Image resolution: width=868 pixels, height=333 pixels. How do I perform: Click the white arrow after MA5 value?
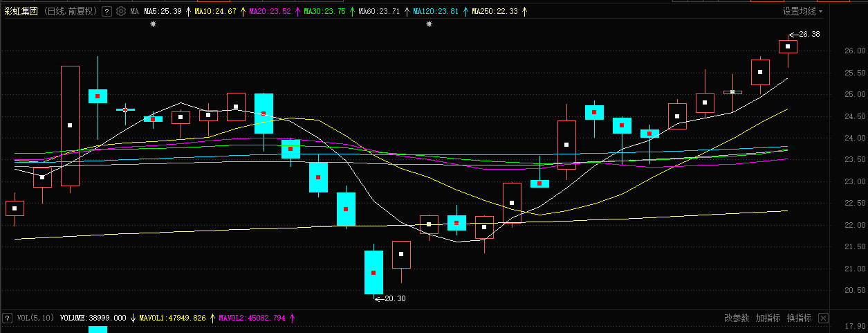coord(188,12)
